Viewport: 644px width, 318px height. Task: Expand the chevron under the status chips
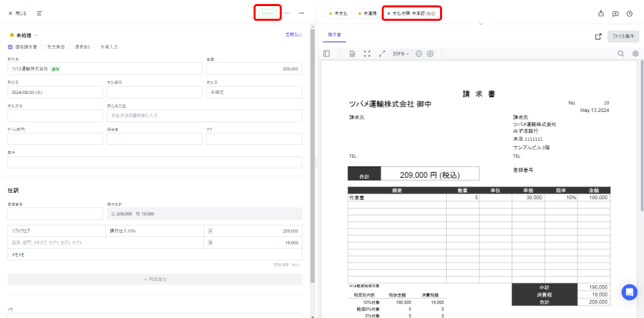pyautogui.click(x=481, y=23)
